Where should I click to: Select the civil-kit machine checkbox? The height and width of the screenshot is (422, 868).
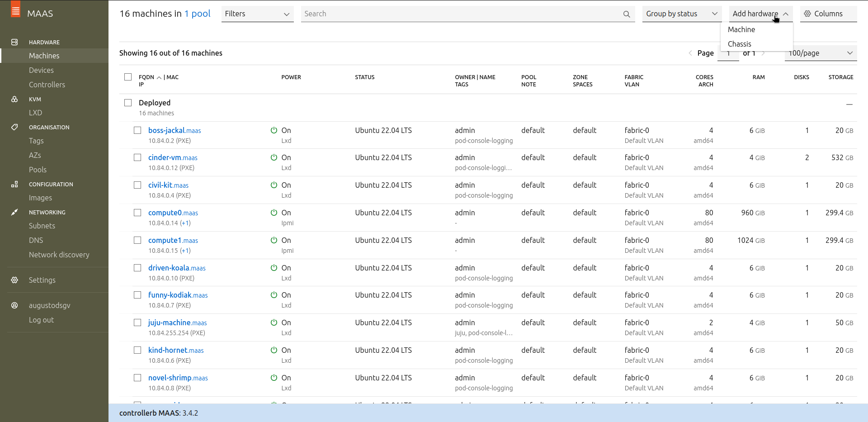click(137, 185)
